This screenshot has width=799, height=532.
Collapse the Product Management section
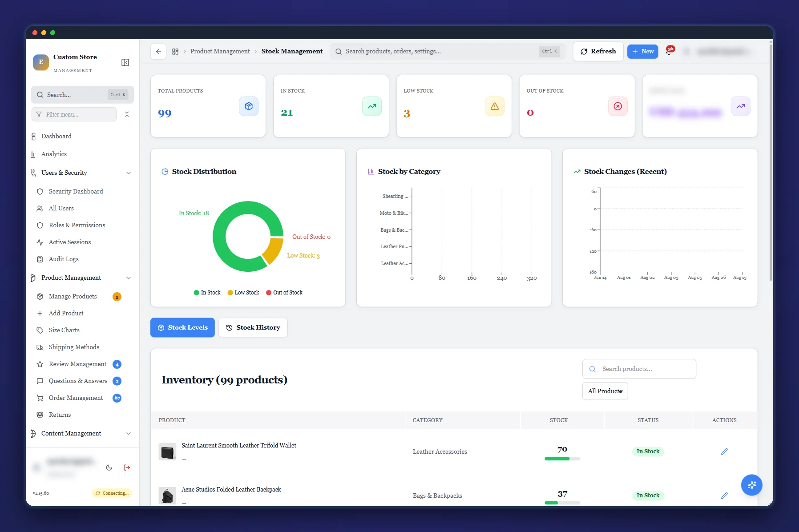[129, 278]
